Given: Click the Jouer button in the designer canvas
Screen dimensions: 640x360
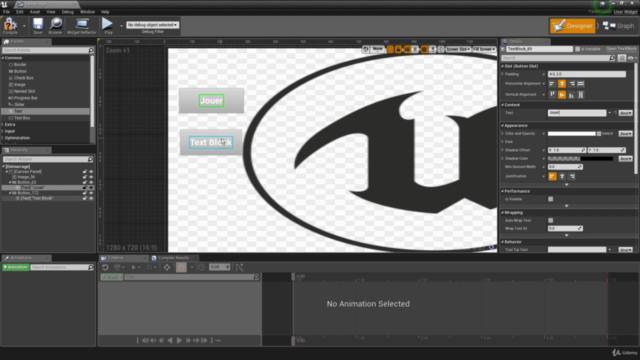Looking at the screenshot, I should 211,101.
